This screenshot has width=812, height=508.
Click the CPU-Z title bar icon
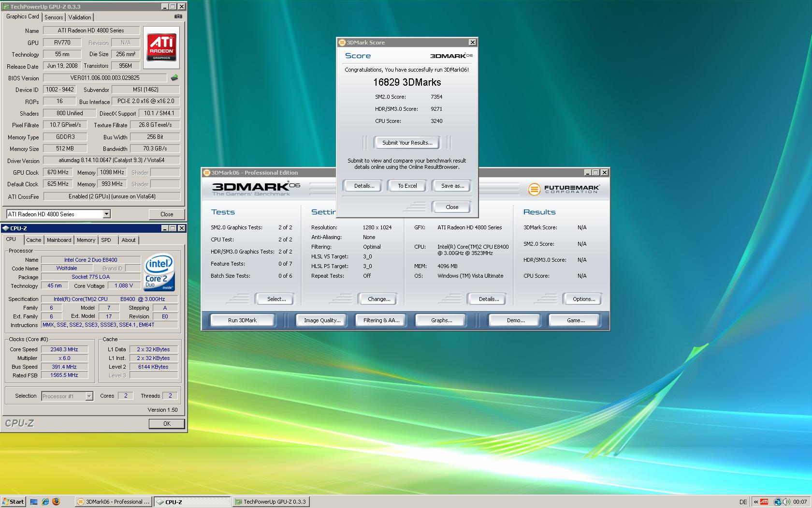click(x=6, y=228)
